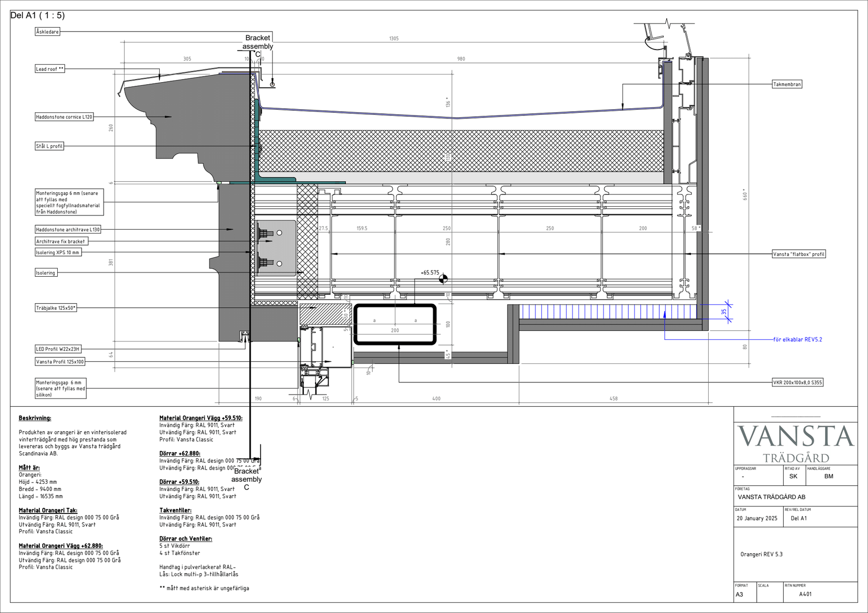Click the grey Archirave fix bracket plate
Screen dimensions: 868x613
[276, 248]
